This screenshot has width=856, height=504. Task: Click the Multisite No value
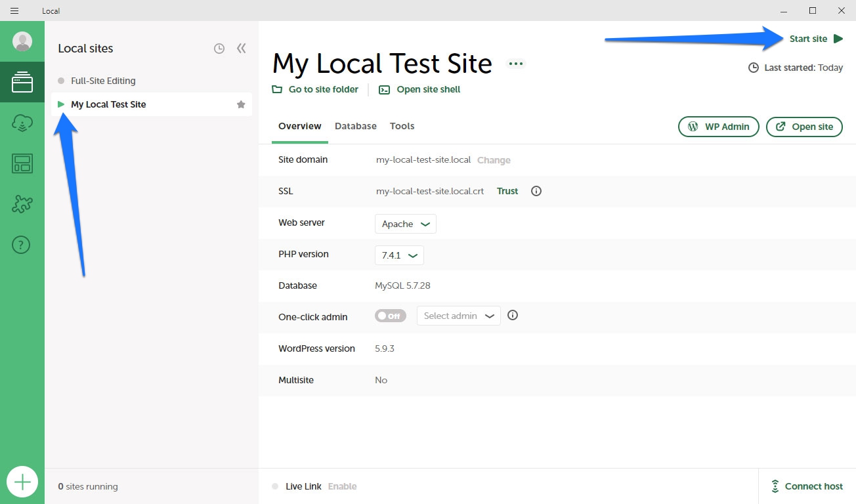pos(381,380)
